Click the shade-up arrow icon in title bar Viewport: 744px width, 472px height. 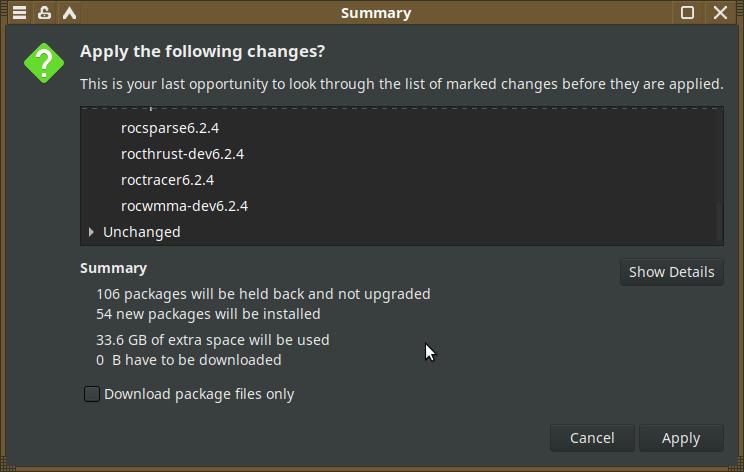pyautogui.click(x=69, y=13)
